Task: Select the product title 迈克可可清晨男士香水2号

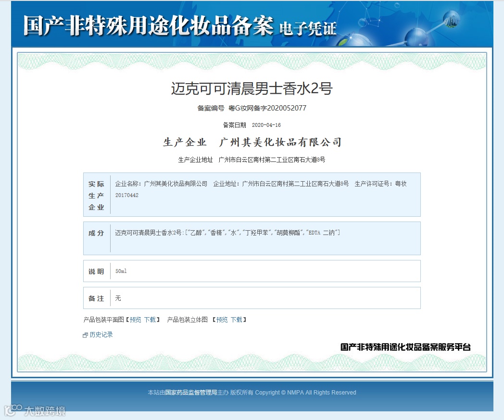Action: tap(252, 88)
